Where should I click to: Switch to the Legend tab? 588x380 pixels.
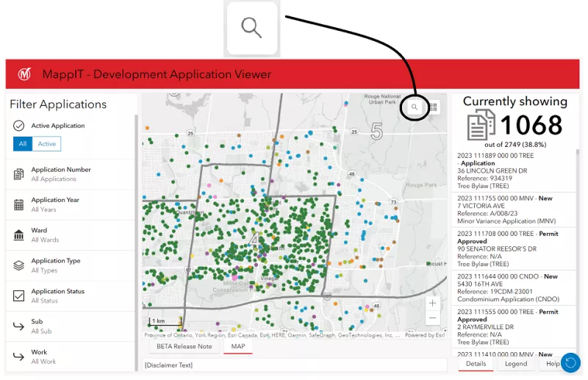515,364
